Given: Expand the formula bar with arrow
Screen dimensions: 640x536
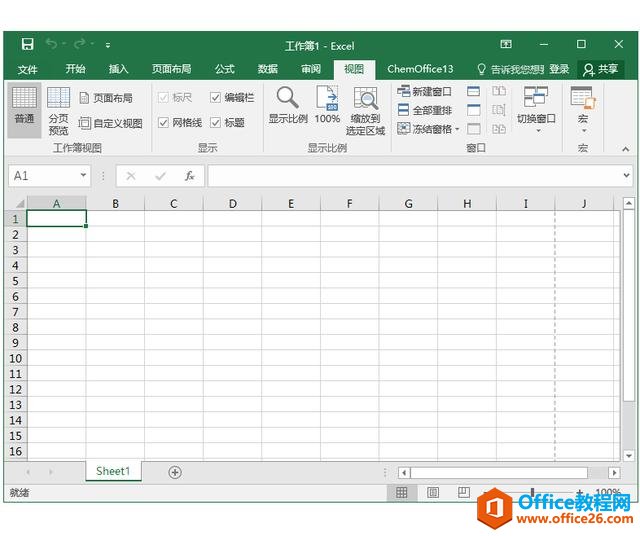Looking at the screenshot, I should coord(626,176).
